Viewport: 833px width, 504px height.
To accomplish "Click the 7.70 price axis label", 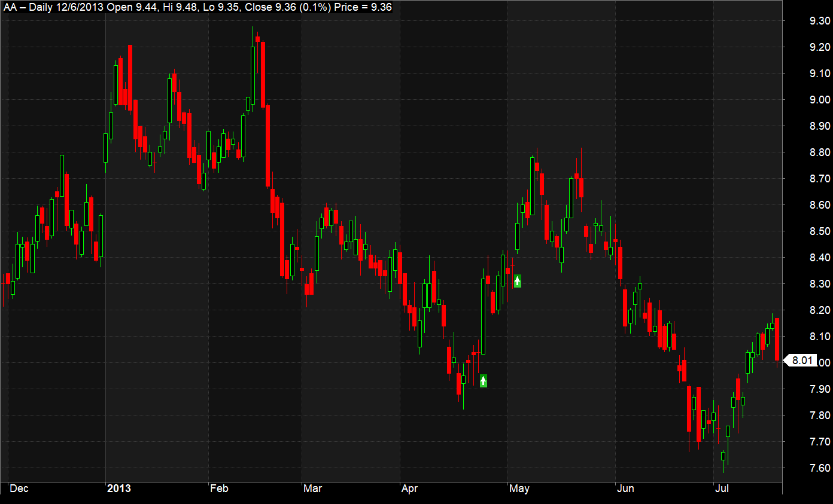I will [x=820, y=442].
